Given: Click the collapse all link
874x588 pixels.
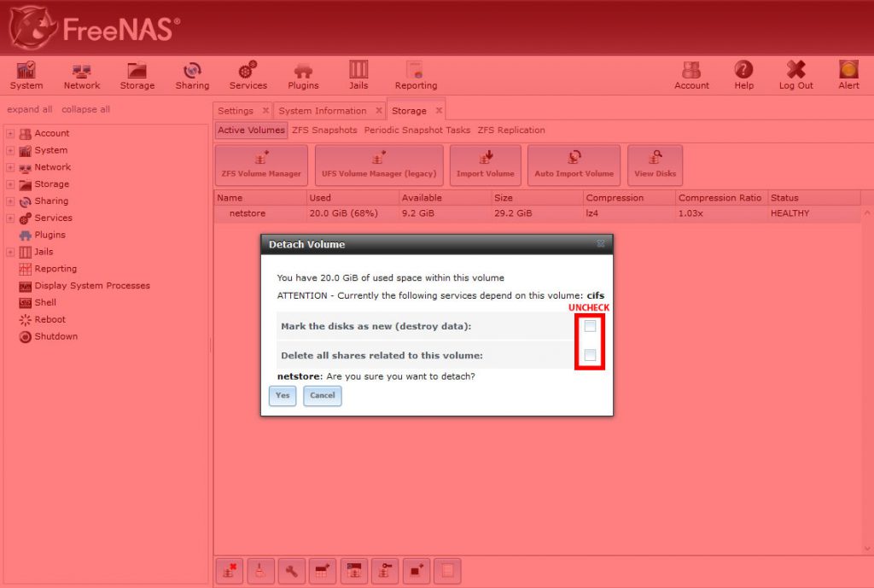Looking at the screenshot, I should tap(86, 110).
